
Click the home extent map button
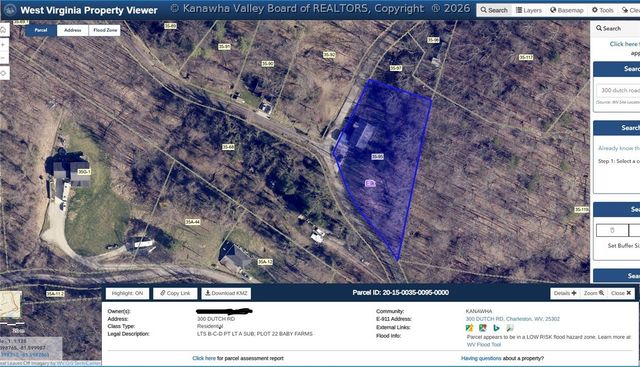pos(3,30)
